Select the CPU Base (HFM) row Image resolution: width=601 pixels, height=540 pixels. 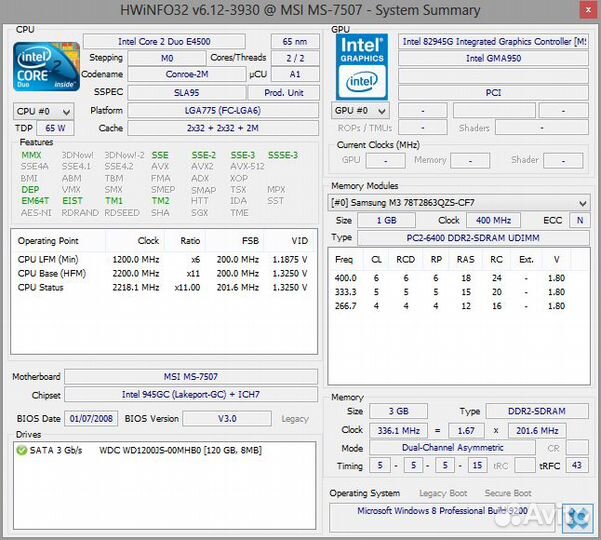point(163,273)
